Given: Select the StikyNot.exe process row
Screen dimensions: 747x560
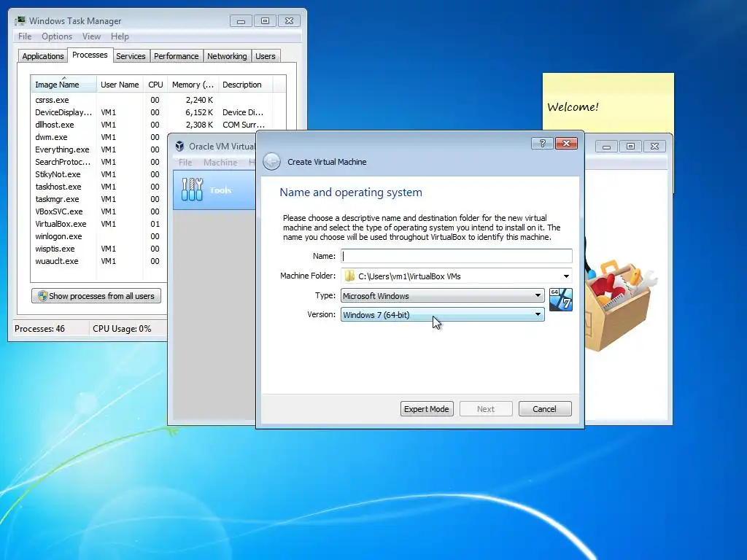Looking at the screenshot, I should [99, 174].
